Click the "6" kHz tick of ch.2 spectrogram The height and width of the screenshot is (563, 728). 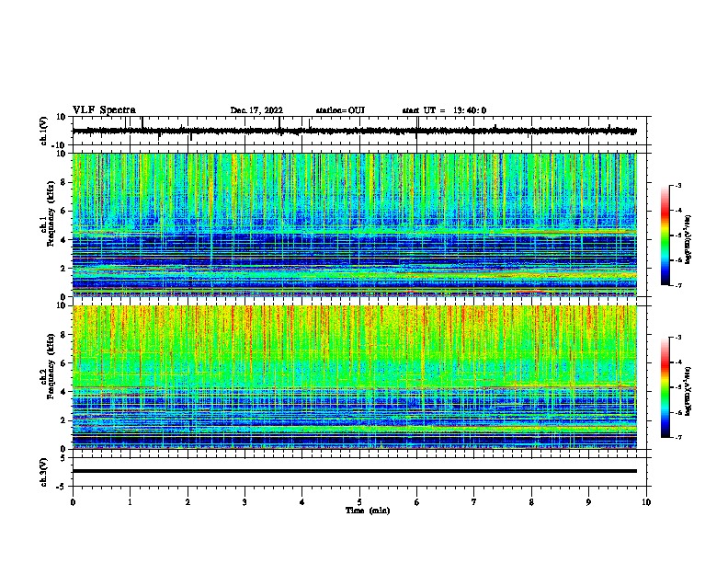(63, 363)
